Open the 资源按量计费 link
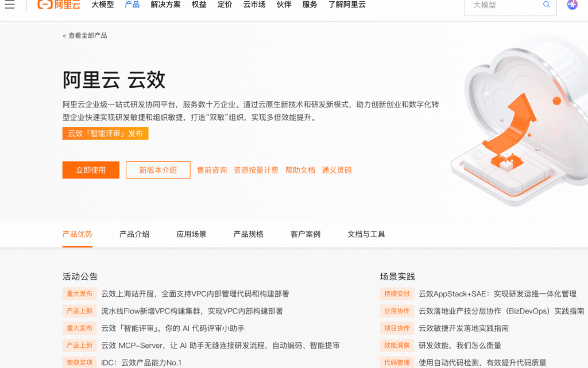588x368 pixels. [256, 170]
